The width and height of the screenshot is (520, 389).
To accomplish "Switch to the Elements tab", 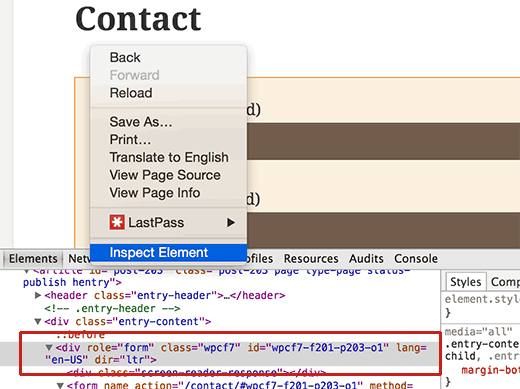I will (x=33, y=259).
